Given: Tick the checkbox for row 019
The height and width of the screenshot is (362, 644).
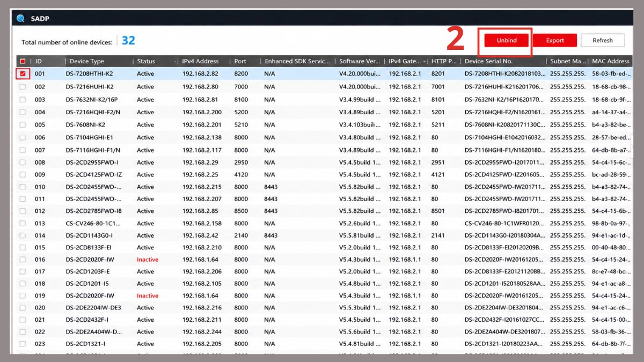Looking at the screenshot, I should [23, 296].
